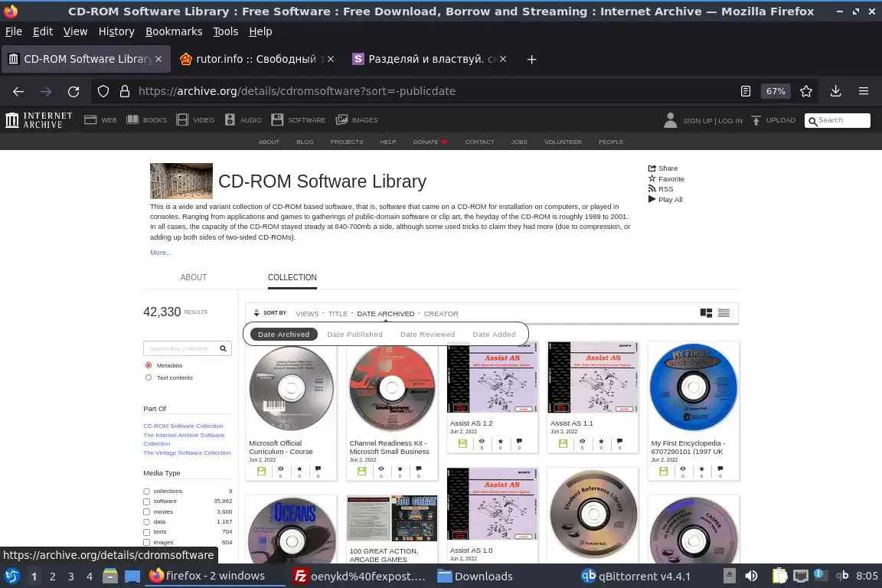882x588 pixels.
Task: Go back with the browser back arrow
Action: pyautogui.click(x=18, y=91)
